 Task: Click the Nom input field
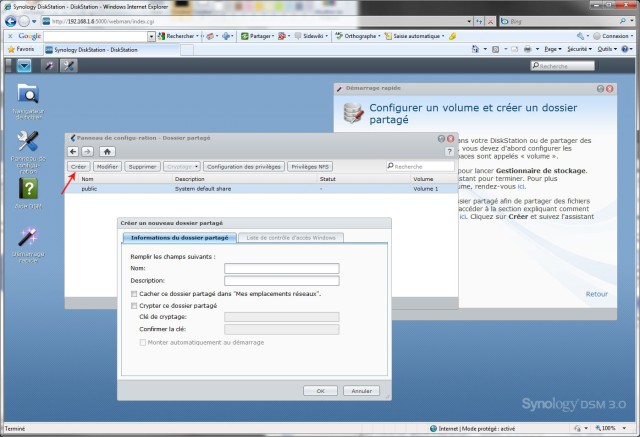282,268
